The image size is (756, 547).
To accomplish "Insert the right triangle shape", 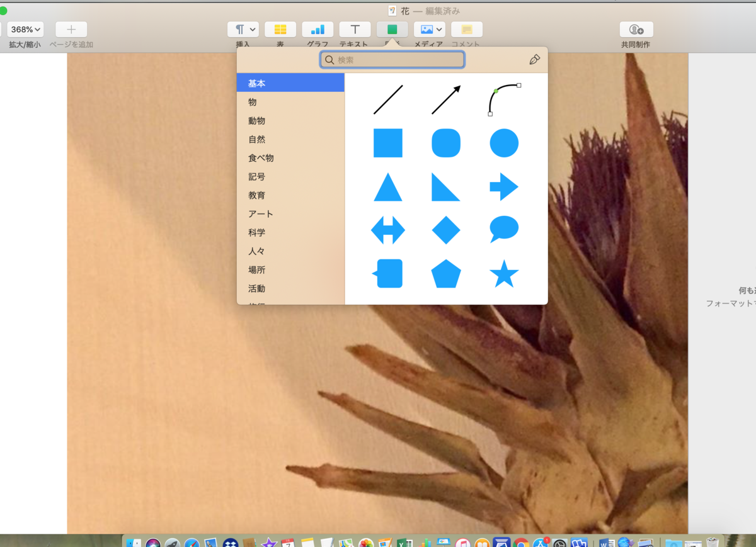I will [446, 187].
